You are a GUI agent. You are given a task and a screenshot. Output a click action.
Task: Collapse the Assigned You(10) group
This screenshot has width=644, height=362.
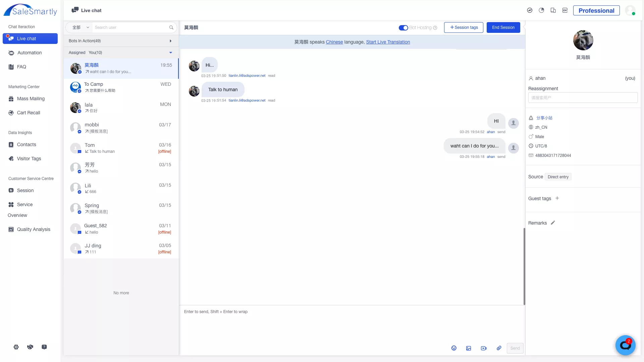(121, 53)
